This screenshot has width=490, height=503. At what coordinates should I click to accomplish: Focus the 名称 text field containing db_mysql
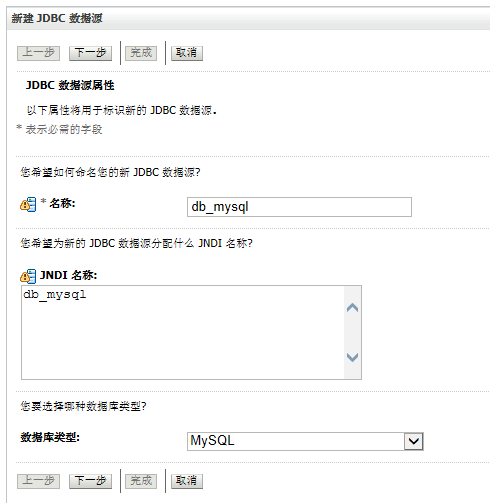click(x=299, y=207)
